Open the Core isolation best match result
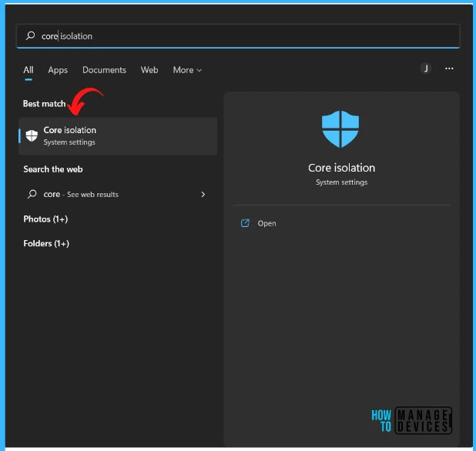Viewport: 476px width, 451px height. [118, 136]
